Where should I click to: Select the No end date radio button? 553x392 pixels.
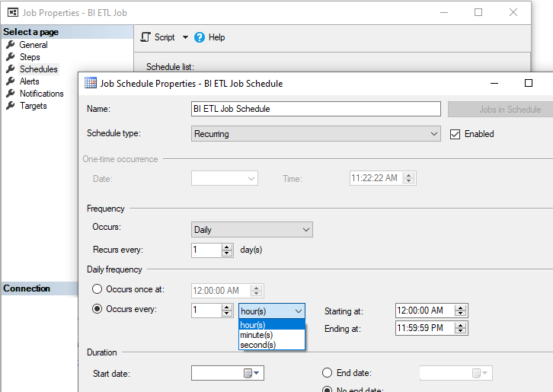[x=327, y=389]
